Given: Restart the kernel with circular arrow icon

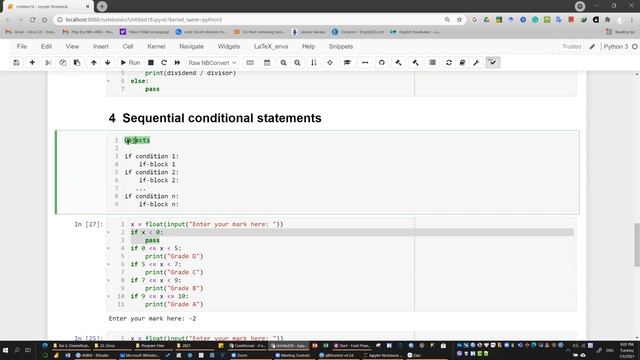Looking at the screenshot, I should click(164, 62).
